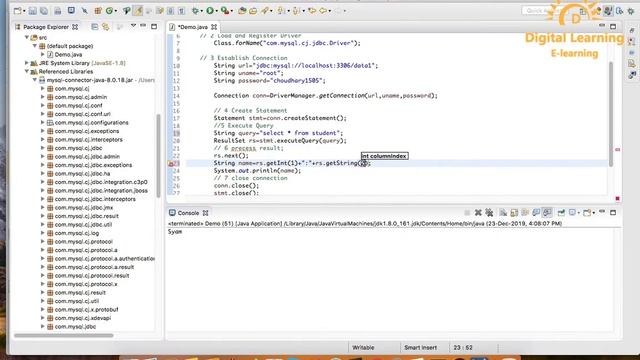
Task: Click the New file wizard toolbar icon
Action: click(17, 11)
